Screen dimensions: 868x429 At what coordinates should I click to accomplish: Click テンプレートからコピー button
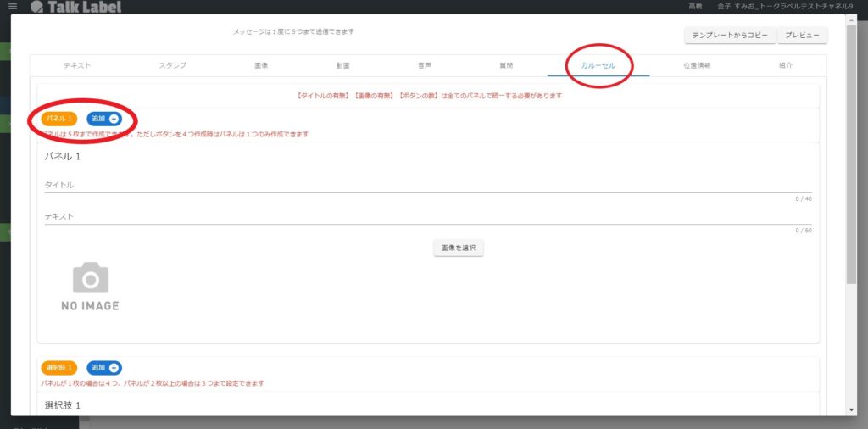coord(729,36)
